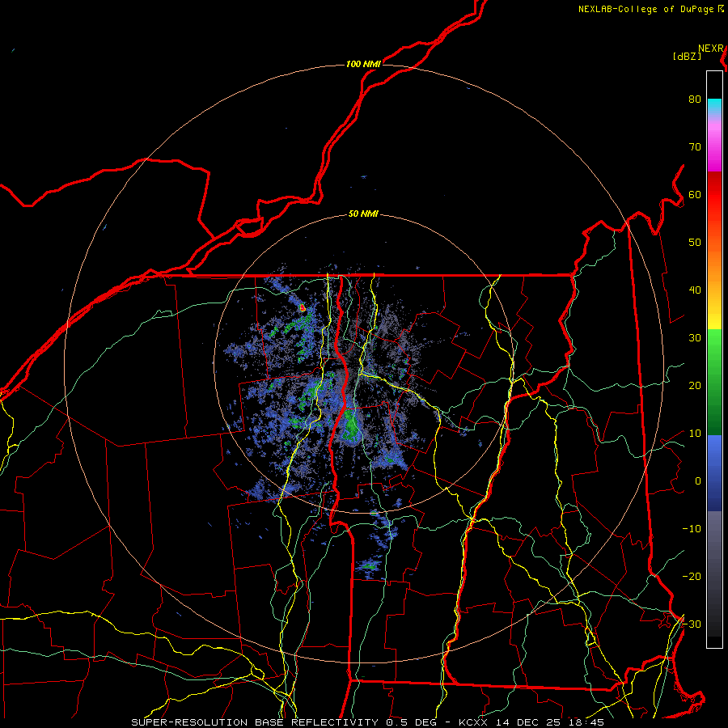The image size is (728, 728).
Task: Click the red high-reflectivity echo cell
Action: coord(303,307)
